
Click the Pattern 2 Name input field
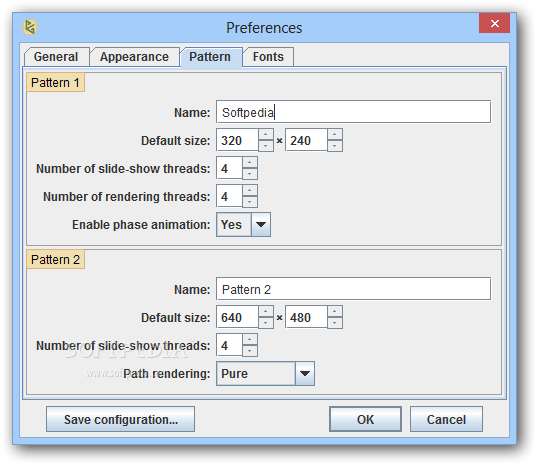353,289
